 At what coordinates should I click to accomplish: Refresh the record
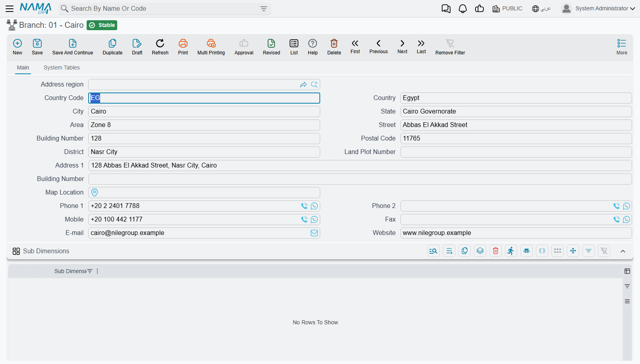coord(160,47)
